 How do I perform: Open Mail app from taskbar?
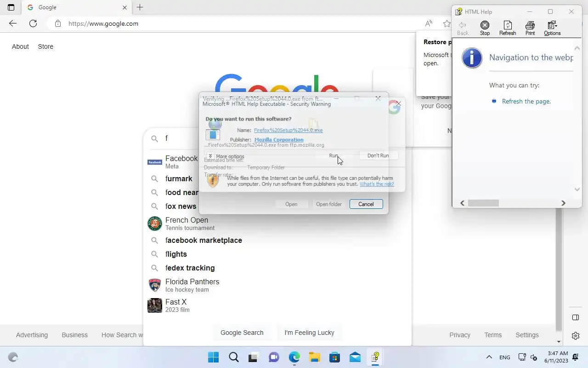pyautogui.click(x=355, y=357)
